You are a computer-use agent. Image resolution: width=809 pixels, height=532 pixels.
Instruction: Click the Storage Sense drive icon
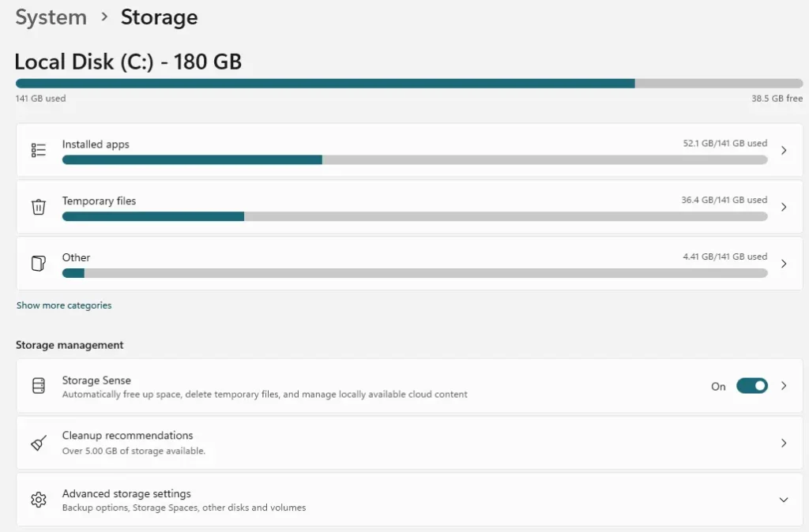pyautogui.click(x=39, y=385)
